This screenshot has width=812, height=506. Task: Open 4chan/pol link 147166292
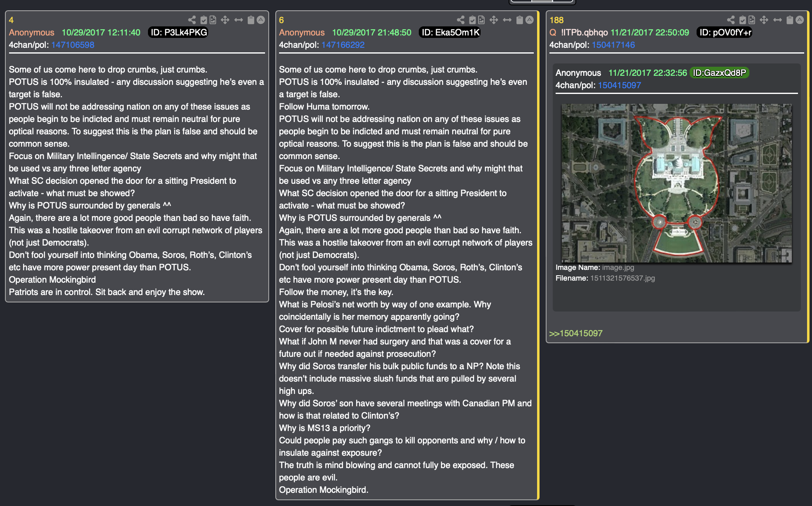[343, 45]
